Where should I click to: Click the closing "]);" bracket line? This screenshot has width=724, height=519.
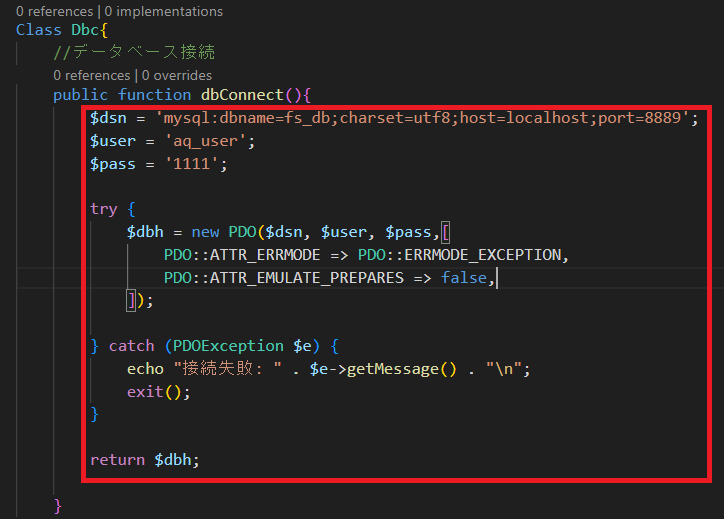click(140, 301)
